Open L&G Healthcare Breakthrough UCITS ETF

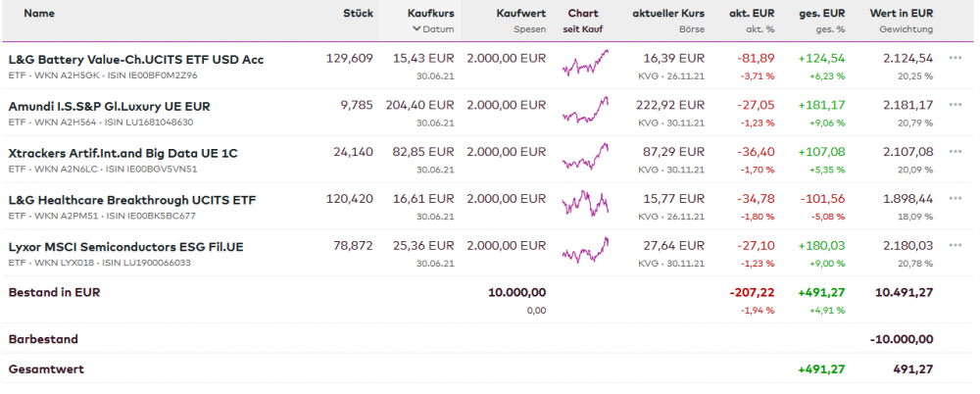click(x=131, y=200)
